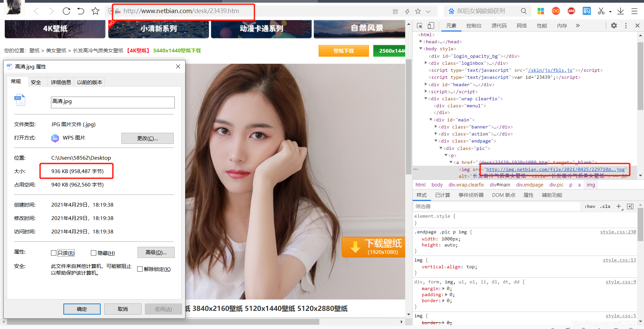Toggle the DevTools device toolbar icon

(x=431, y=25)
